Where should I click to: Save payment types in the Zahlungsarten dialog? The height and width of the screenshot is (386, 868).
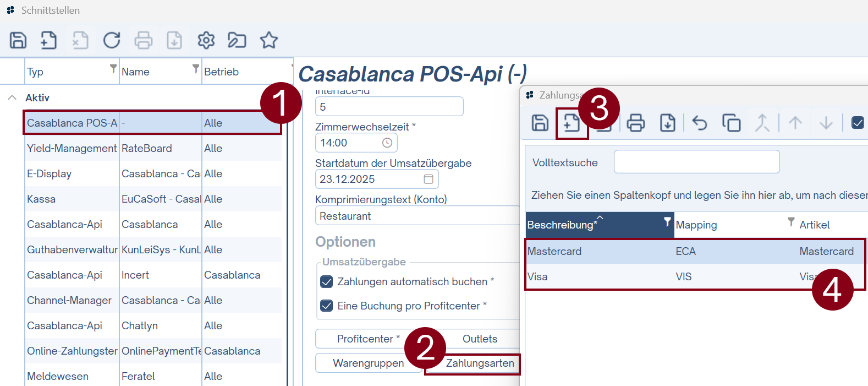pyautogui.click(x=540, y=123)
